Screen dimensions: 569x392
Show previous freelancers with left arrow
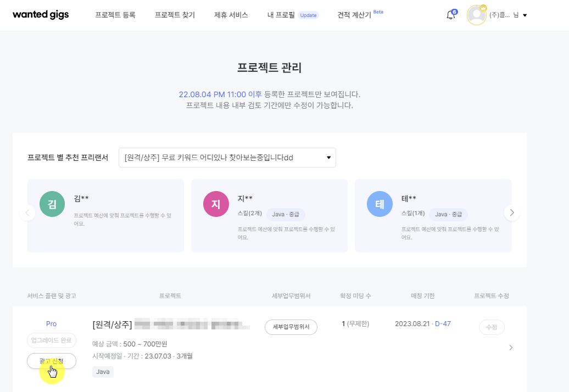coord(27,212)
